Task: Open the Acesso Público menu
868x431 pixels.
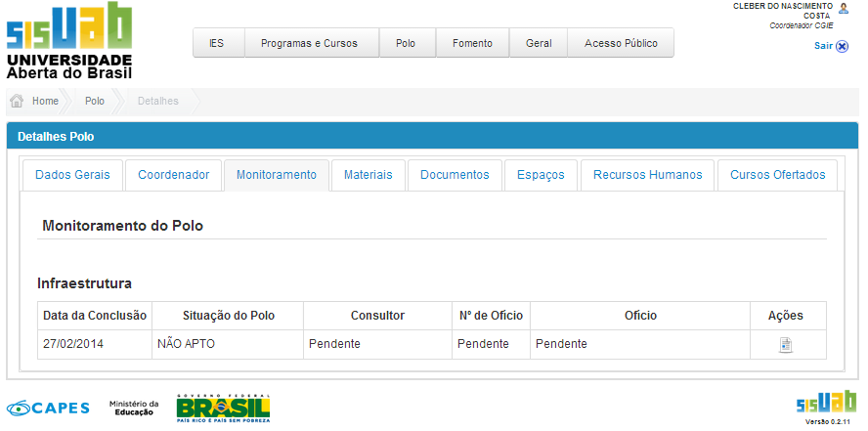Action: coord(621,43)
